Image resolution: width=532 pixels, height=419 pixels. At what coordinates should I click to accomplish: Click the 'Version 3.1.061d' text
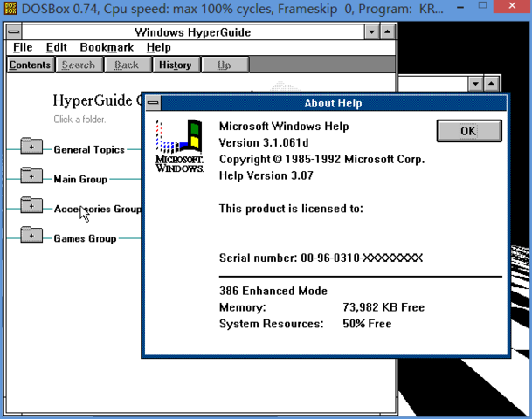(x=264, y=142)
